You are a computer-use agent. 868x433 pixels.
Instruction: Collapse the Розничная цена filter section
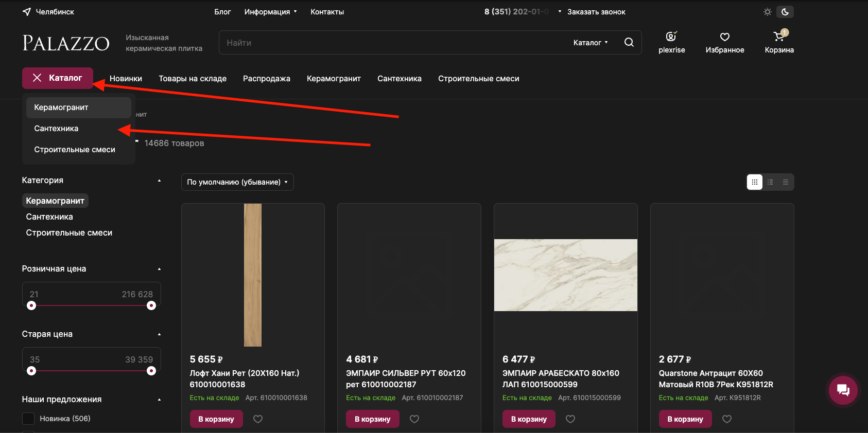click(x=159, y=269)
